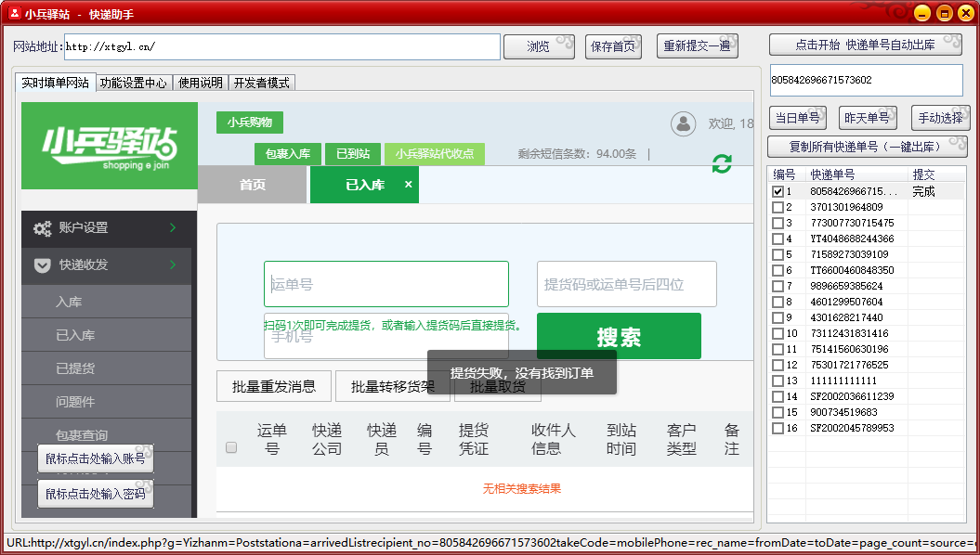This screenshot has height=555, width=980.
Task: Select the 已入库 page tab
Action: pyautogui.click(x=364, y=185)
